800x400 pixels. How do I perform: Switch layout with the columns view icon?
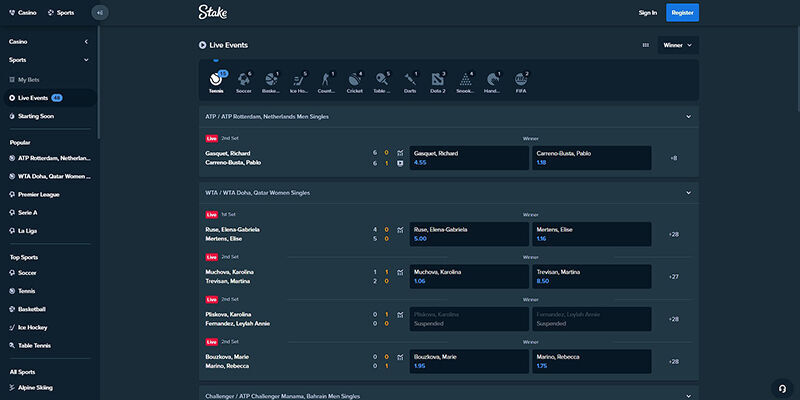click(x=645, y=45)
